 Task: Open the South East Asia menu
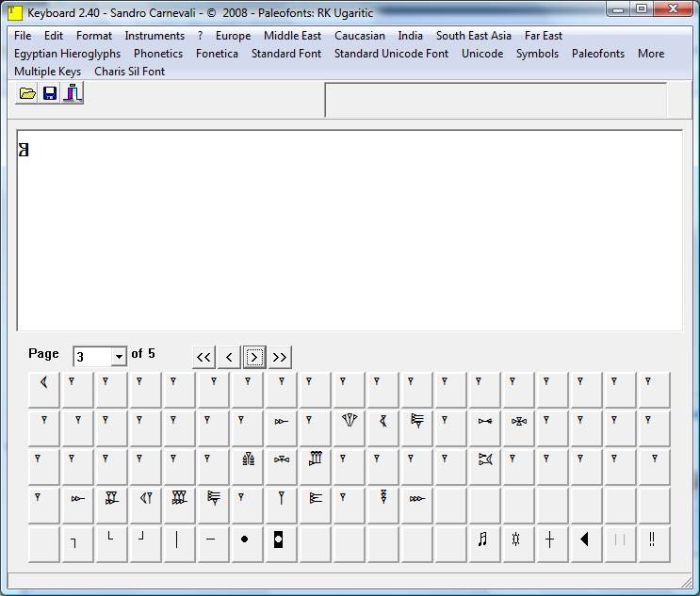point(474,36)
